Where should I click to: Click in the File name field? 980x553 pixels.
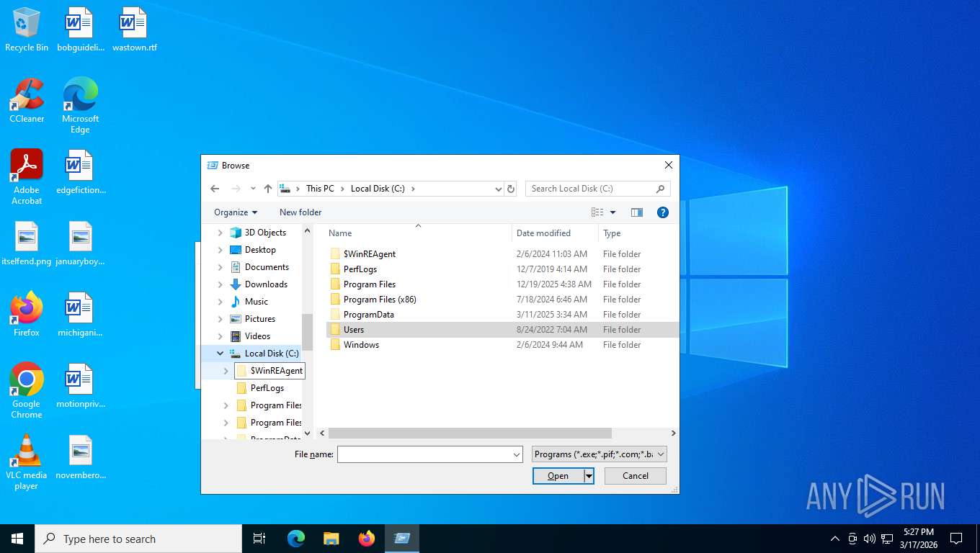click(x=424, y=454)
